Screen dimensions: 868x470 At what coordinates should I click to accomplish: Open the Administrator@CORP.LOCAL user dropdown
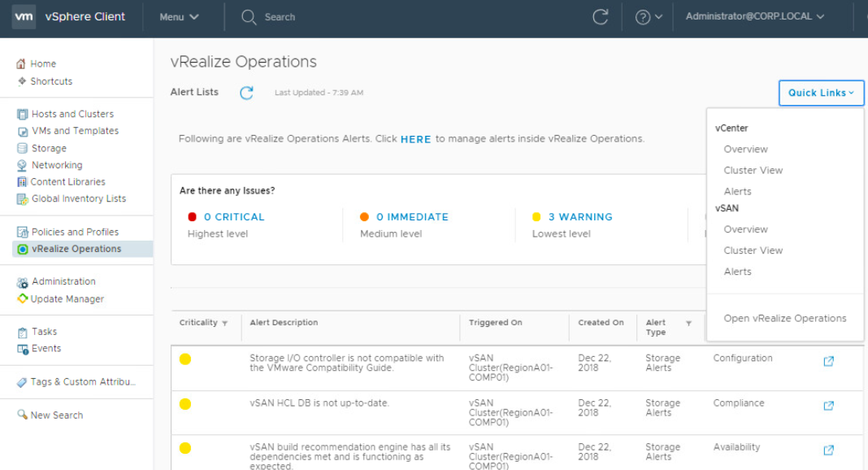coord(755,17)
